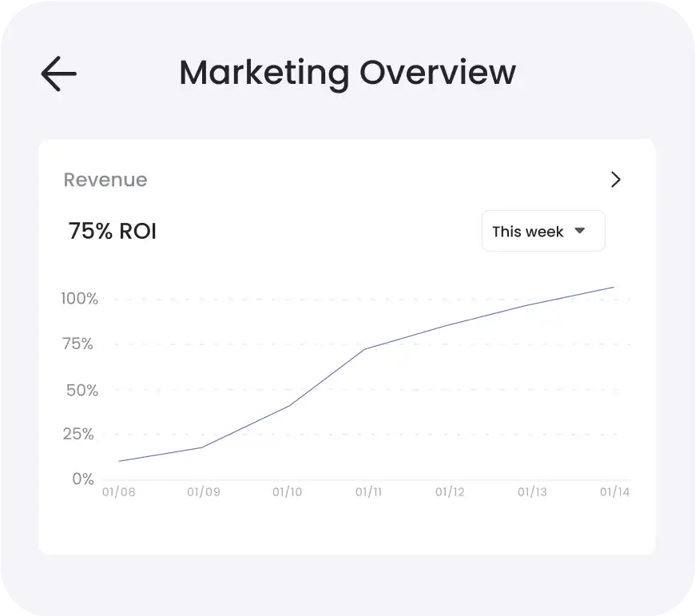
Task: Select the 01/11 date label
Action: click(368, 492)
